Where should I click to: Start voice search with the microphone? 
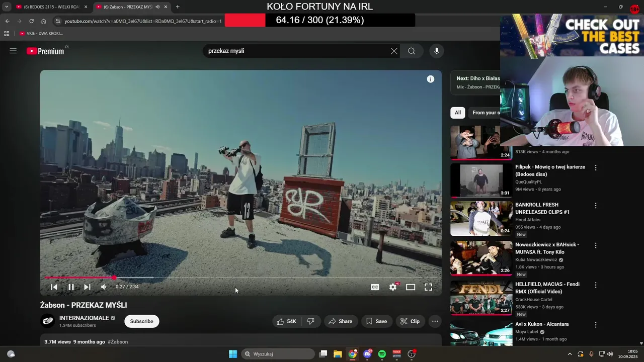tap(437, 51)
